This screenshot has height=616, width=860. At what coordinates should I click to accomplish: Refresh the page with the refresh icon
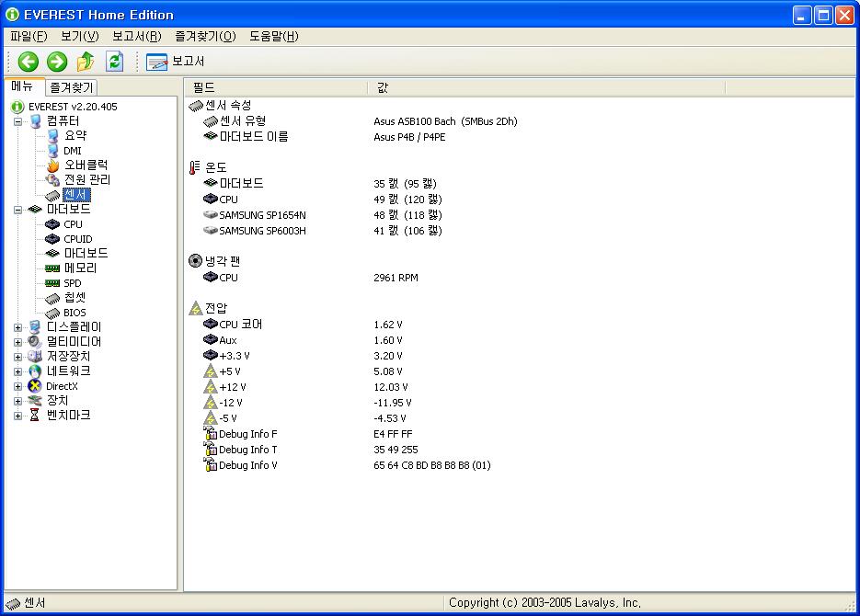[x=114, y=62]
